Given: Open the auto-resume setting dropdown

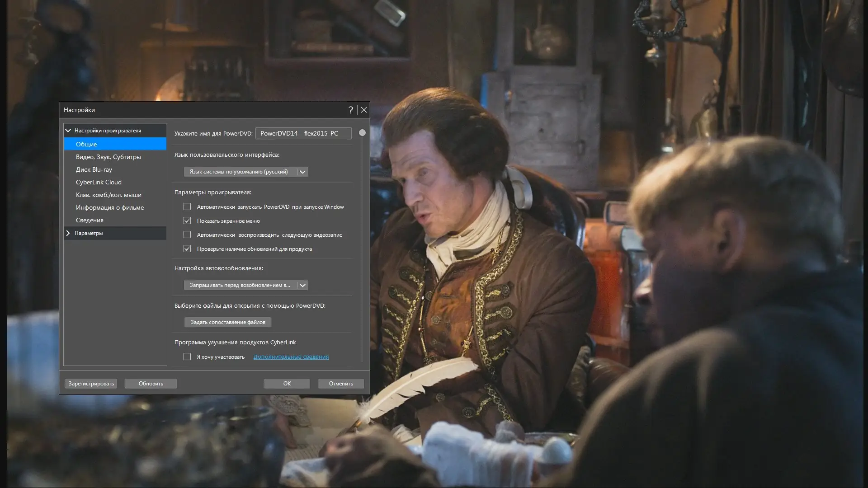Looking at the screenshot, I should pyautogui.click(x=302, y=285).
